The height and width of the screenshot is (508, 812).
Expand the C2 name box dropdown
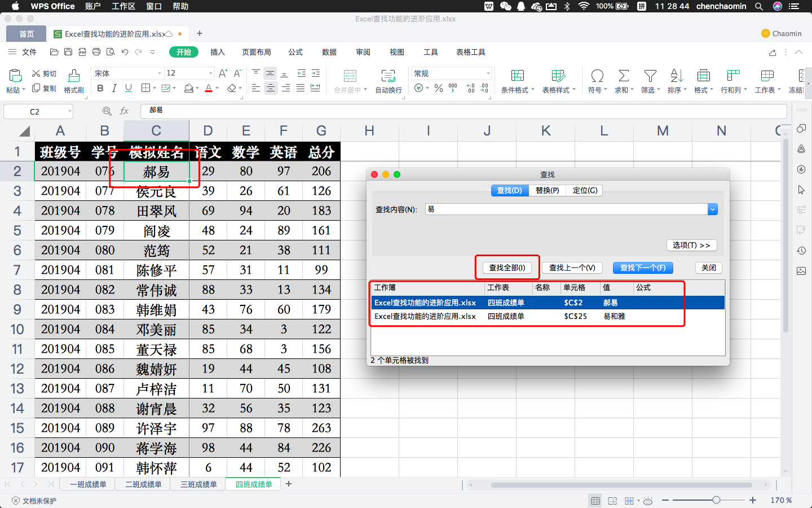pos(70,111)
